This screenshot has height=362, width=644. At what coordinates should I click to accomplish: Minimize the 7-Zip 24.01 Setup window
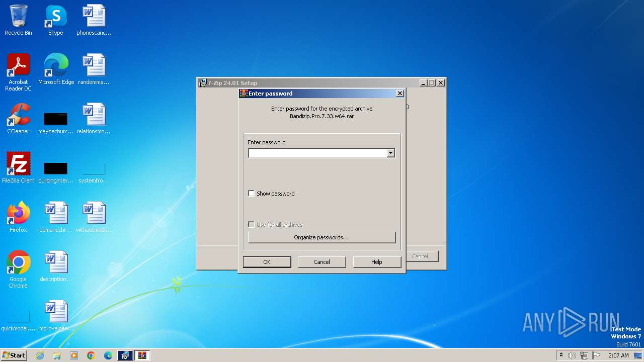[x=423, y=83]
